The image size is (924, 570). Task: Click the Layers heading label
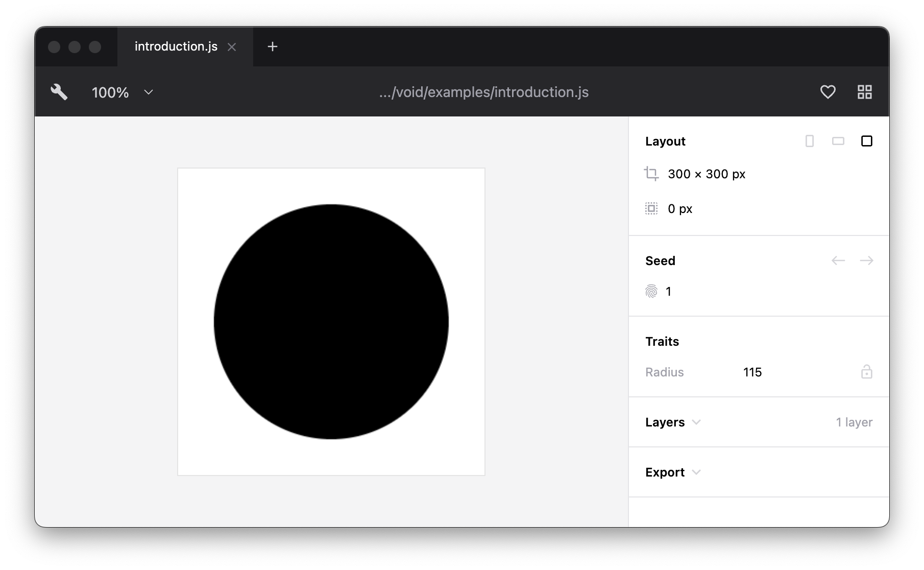click(x=665, y=422)
